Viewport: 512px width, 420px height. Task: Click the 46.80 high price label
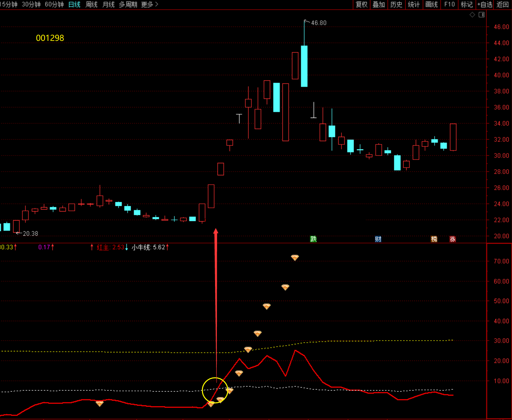[319, 23]
